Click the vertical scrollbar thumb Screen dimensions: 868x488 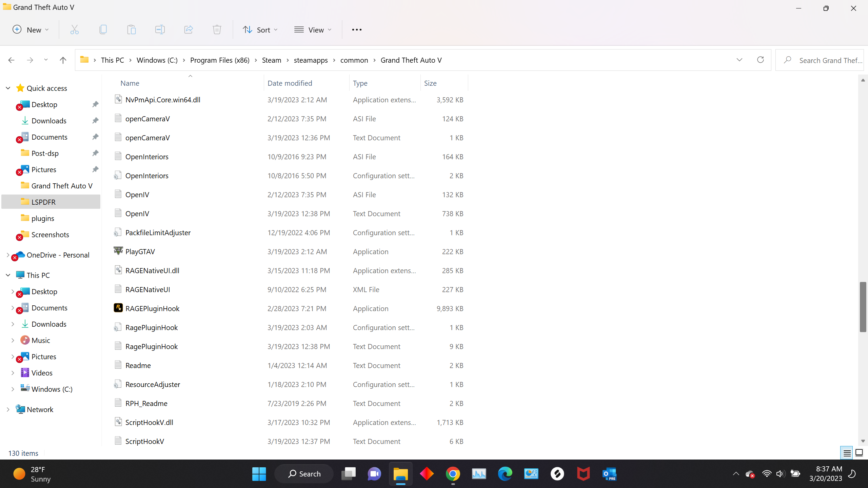point(863,307)
